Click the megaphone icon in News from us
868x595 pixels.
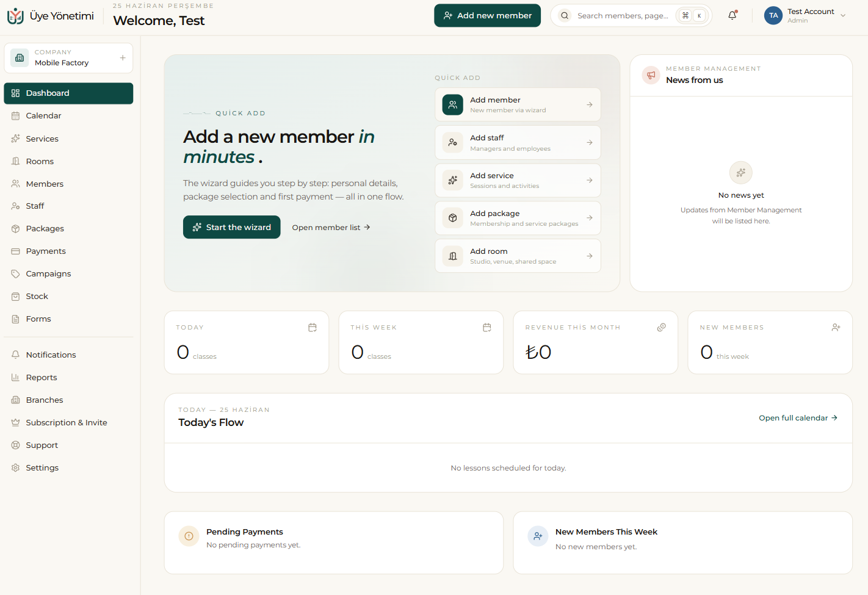[x=651, y=75]
